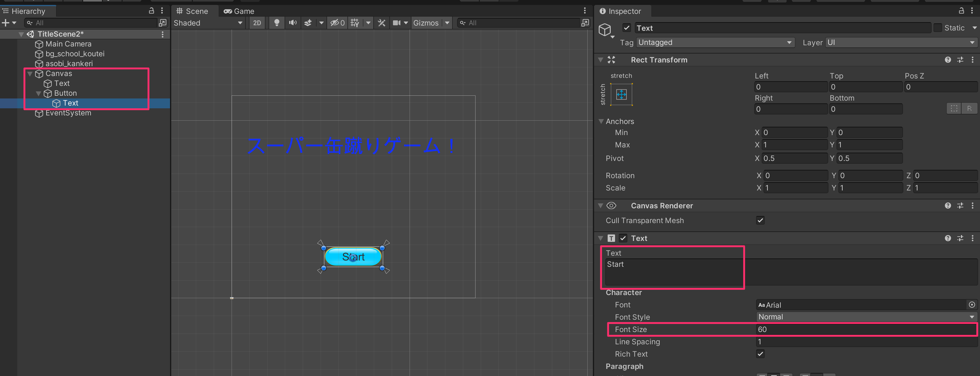Screen dimensions: 980x376
Task: Click the scene camera settings icon
Action: click(396, 23)
